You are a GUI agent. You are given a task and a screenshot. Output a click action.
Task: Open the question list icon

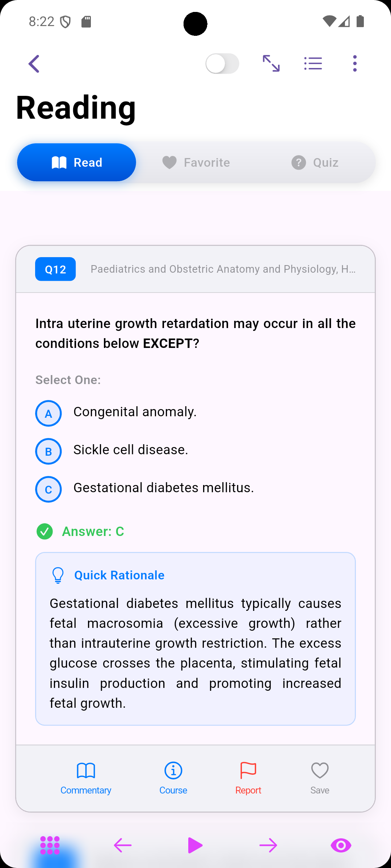(x=313, y=64)
